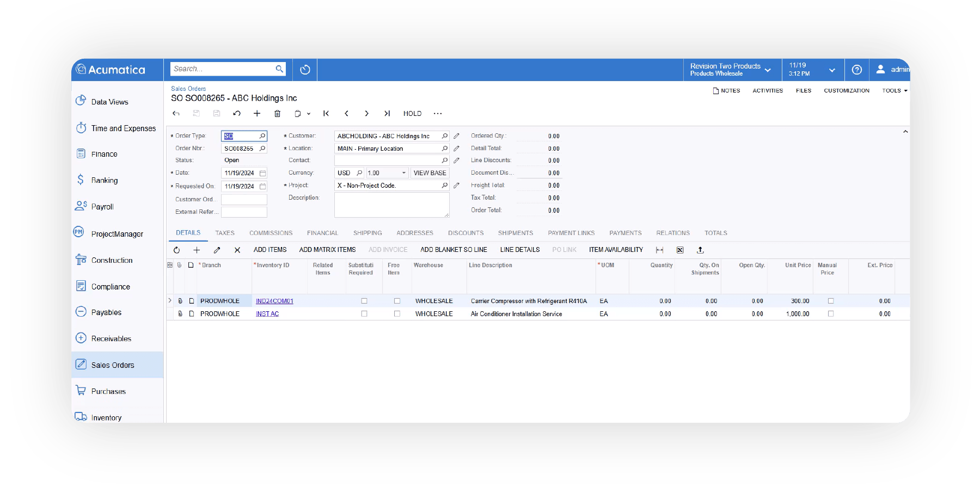This screenshot has width=980, height=487.
Task: Add a new sales order record
Action: point(257,114)
